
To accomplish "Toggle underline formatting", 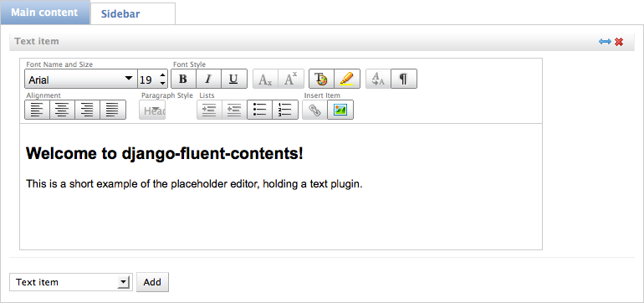I will (x=233, y=79).
